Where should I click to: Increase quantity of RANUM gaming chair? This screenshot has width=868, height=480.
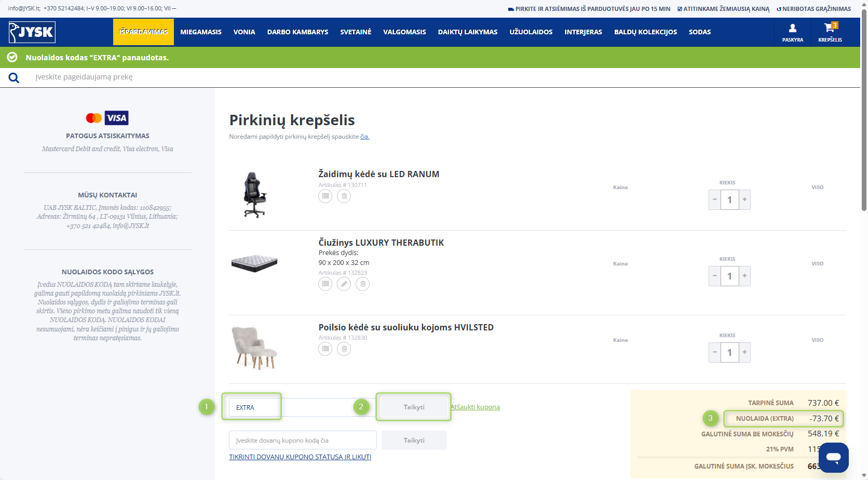tap(744, 199)
